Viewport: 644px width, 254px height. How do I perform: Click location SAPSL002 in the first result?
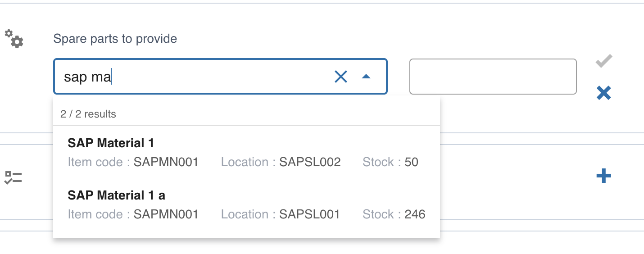tap(310, 162)
